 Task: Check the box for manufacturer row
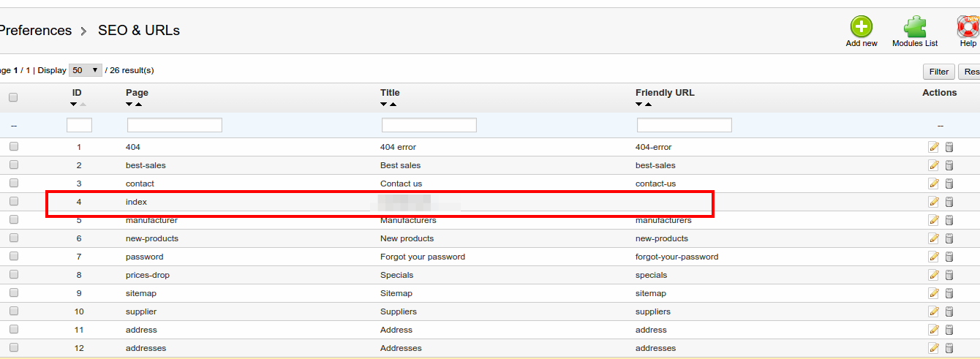[x=13, y=219]
